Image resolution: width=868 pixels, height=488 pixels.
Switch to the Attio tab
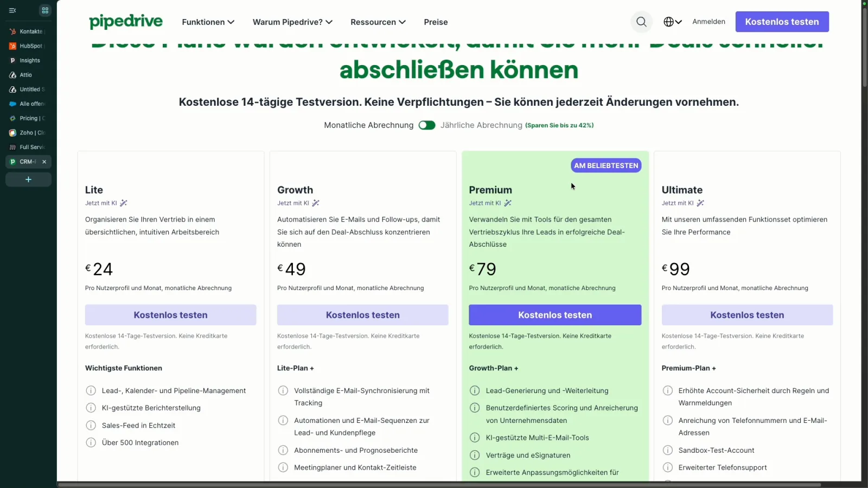[x=28, y=75]
